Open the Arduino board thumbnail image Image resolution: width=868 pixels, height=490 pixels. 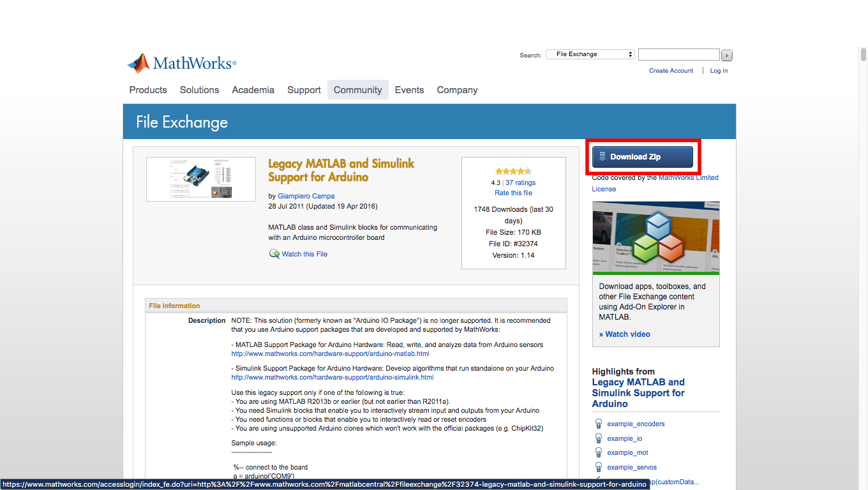pos(201,179)
